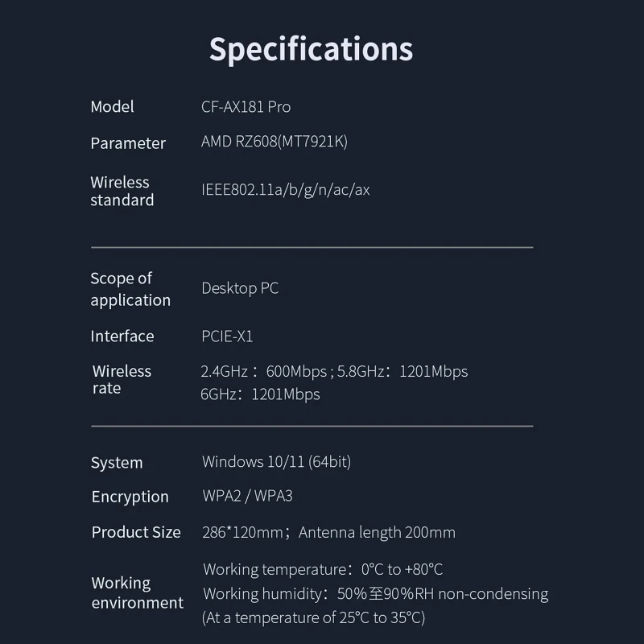Select the Model label

112,106
